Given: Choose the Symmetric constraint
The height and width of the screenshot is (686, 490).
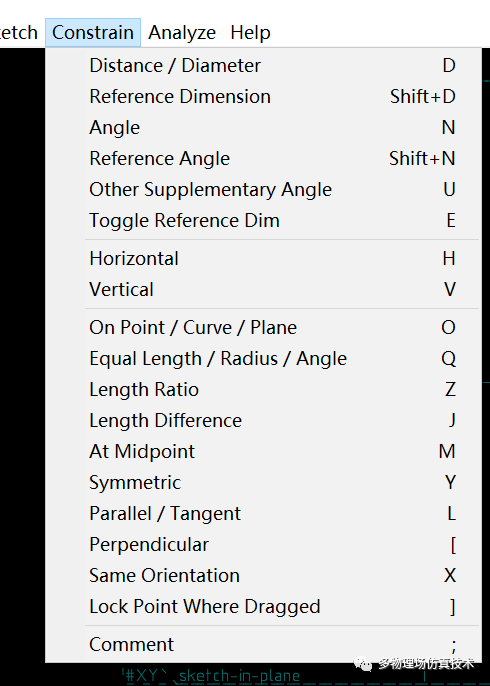Looking at the screenshot, I should [x=262, y=483].
